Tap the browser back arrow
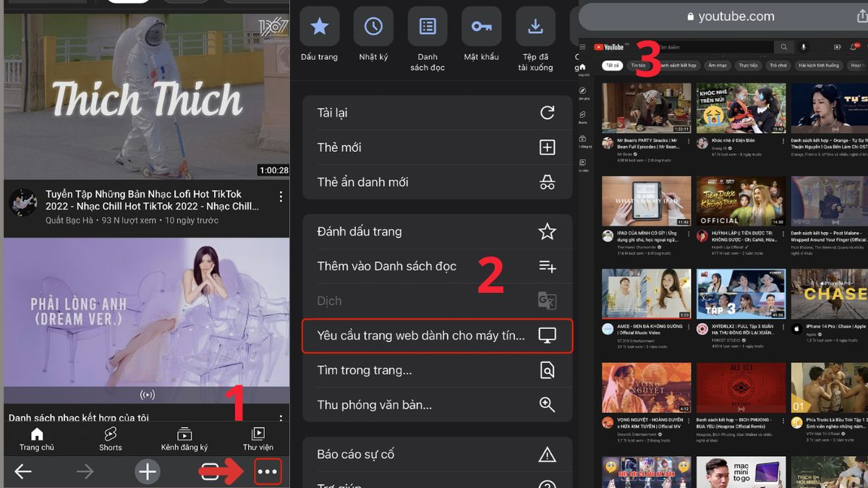This screenshot has width=868, height=488. pos(23,472)
